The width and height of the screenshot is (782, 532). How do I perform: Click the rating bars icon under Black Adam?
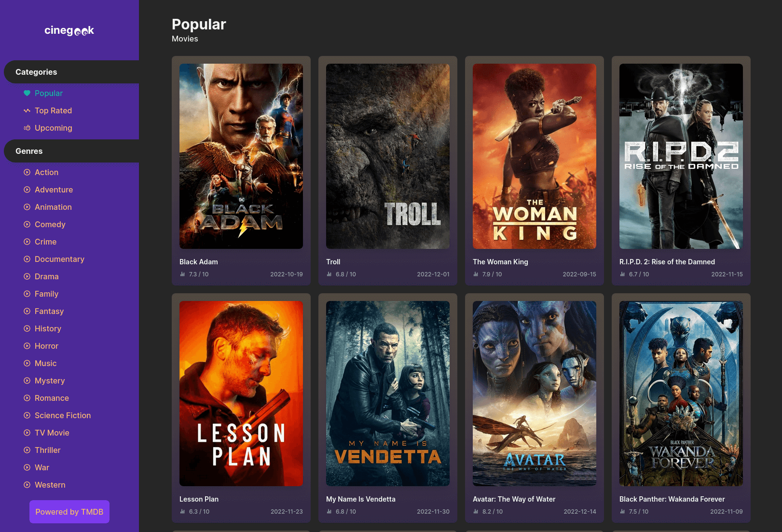(x=182, y=274)
